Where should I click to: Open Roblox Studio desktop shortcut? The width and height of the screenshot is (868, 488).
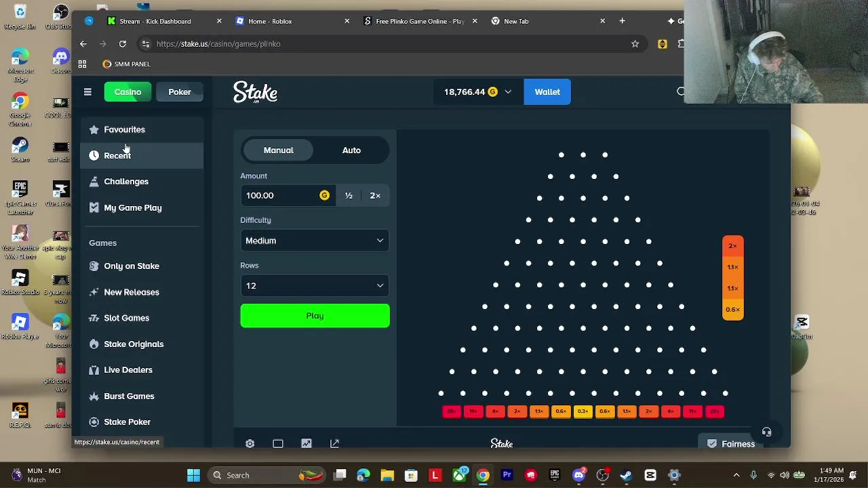pos(20,282)
